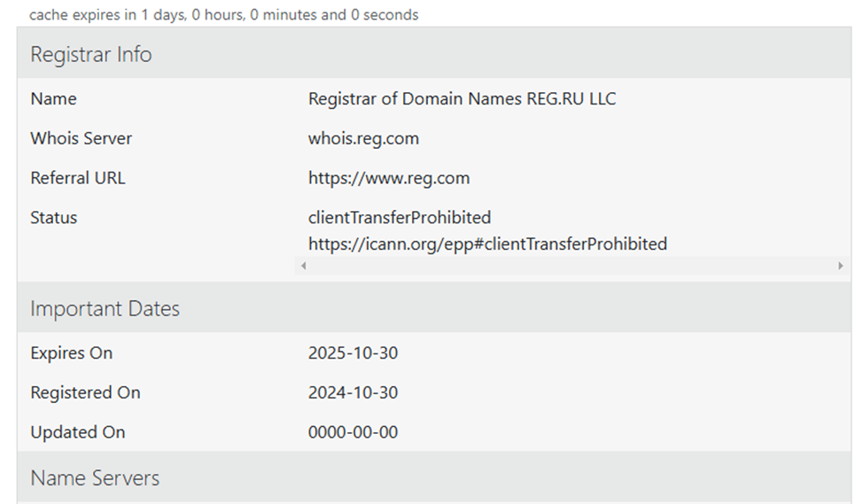
Task: Select the whois.reg.com server value
Action: [x=363, y=139]
